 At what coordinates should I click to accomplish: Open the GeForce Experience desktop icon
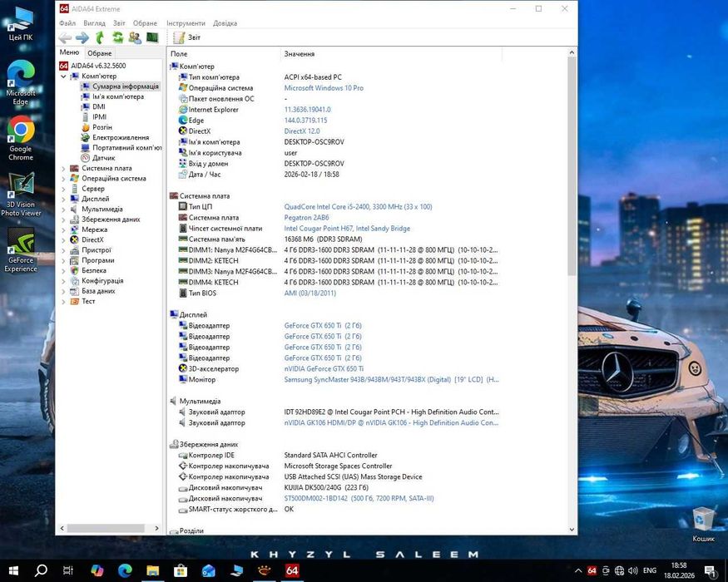[21, 249]
